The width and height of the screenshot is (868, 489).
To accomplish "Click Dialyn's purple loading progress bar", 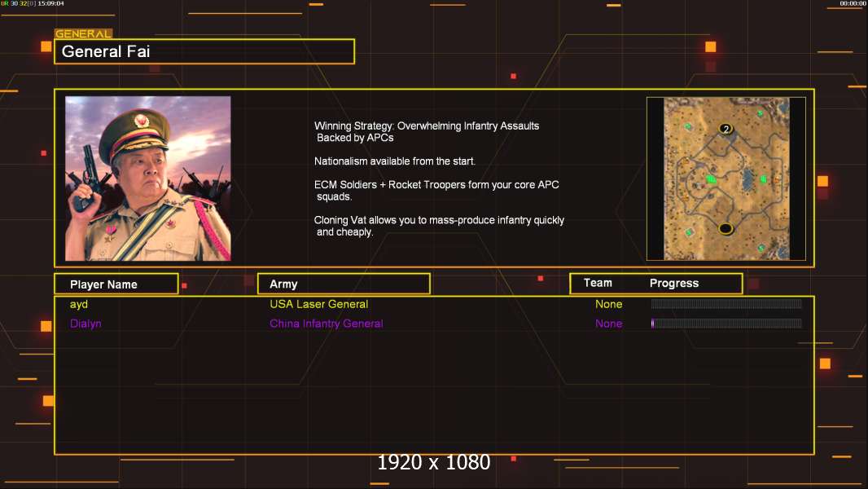I will (x=726, y=324).
